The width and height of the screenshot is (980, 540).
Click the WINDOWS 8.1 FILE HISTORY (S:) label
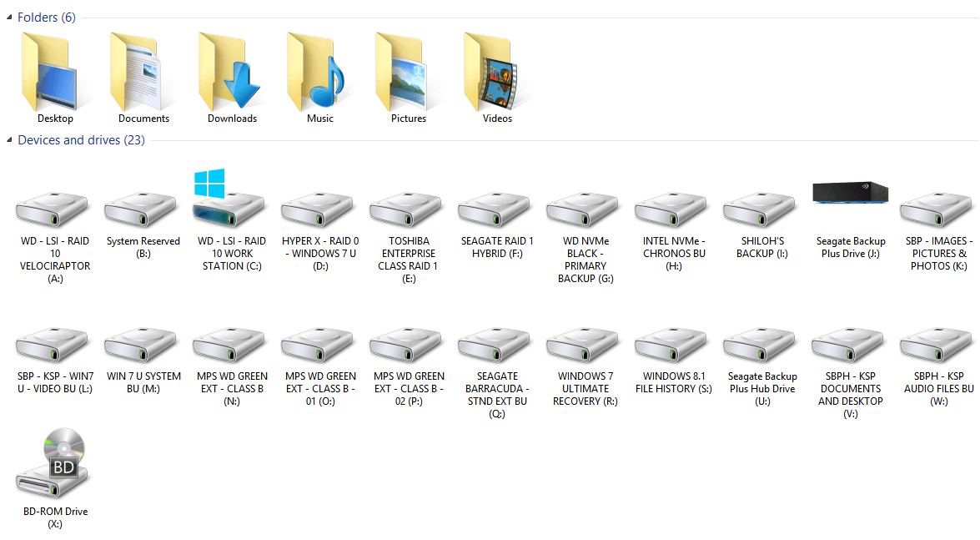674,382
